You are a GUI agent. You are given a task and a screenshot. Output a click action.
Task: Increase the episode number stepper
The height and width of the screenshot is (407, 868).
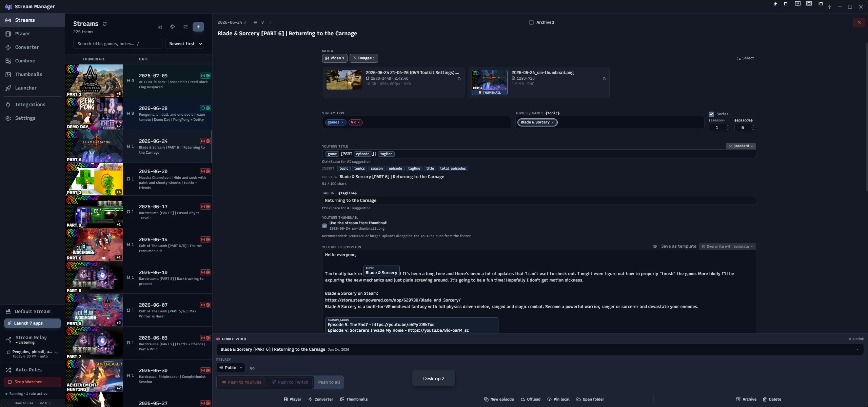(753, 126)
